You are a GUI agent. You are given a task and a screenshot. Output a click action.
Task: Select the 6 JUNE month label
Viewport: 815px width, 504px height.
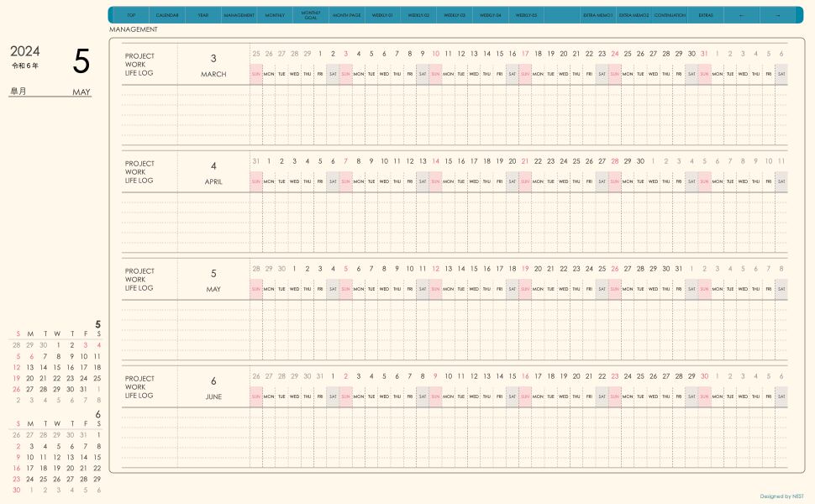[x=213, y=388]
